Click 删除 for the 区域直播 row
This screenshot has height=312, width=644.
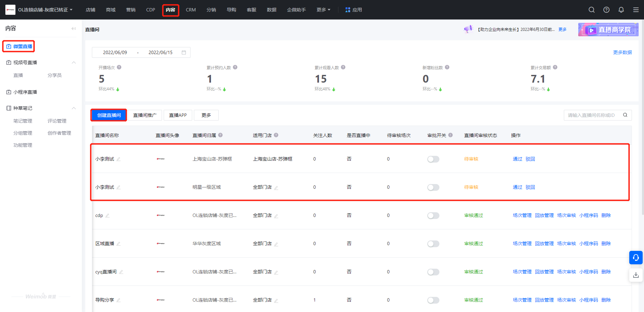[x=606, y=244]
